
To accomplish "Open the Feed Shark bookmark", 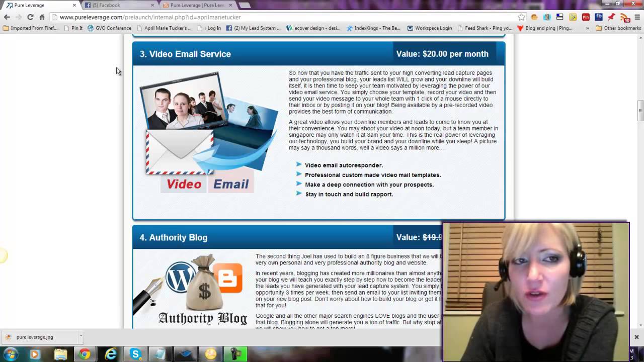I will 485,28.
